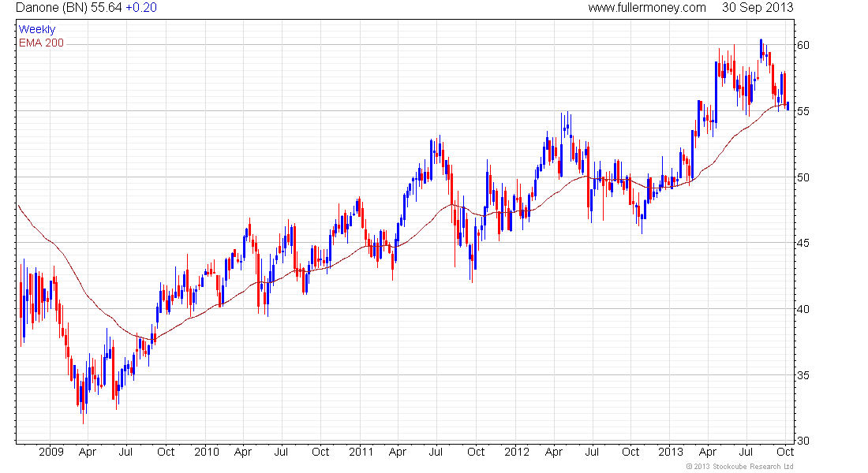Click the 35 price axis label
868x473 pixels.
tap(803, 375)
